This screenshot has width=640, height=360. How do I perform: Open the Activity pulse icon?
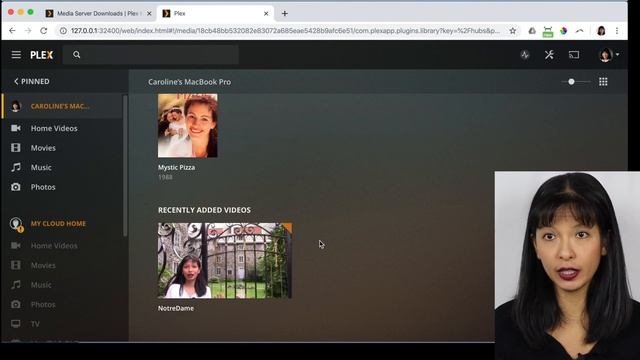coord(525,55)
